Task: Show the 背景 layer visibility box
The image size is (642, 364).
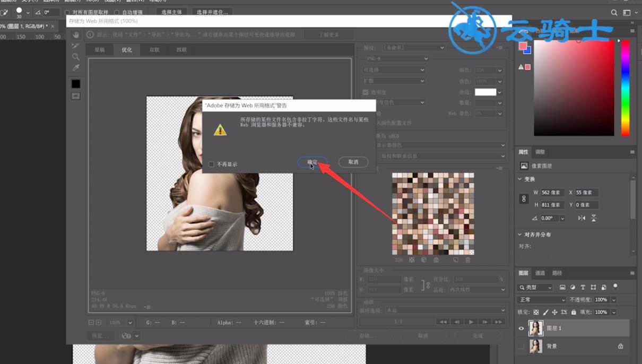Action: click(x=521, y=346)
